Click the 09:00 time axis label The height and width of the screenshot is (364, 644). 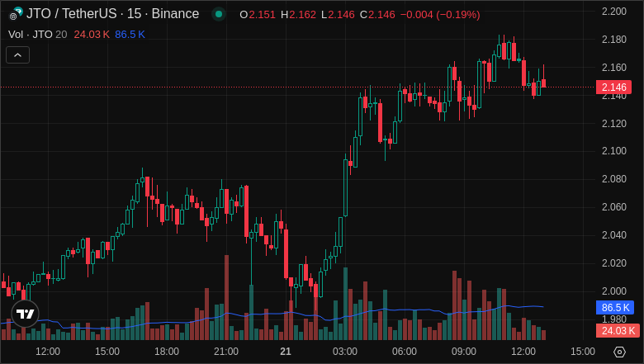point(464,352)
